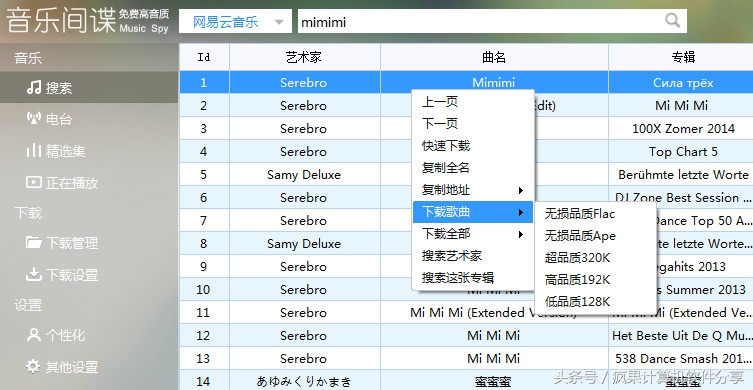Select song Mi Mi Mi in row 12
The height and width of the screenshot is (390, 753).
(x=494, y=335)
